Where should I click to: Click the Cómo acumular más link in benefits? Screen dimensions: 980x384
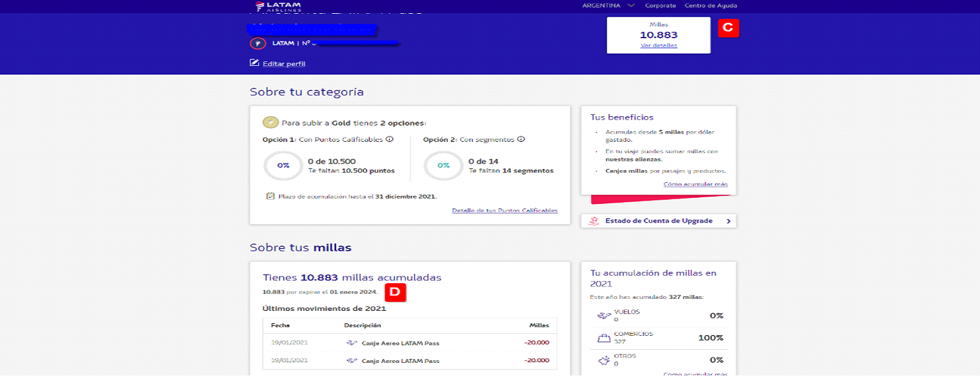coord(695,184)
